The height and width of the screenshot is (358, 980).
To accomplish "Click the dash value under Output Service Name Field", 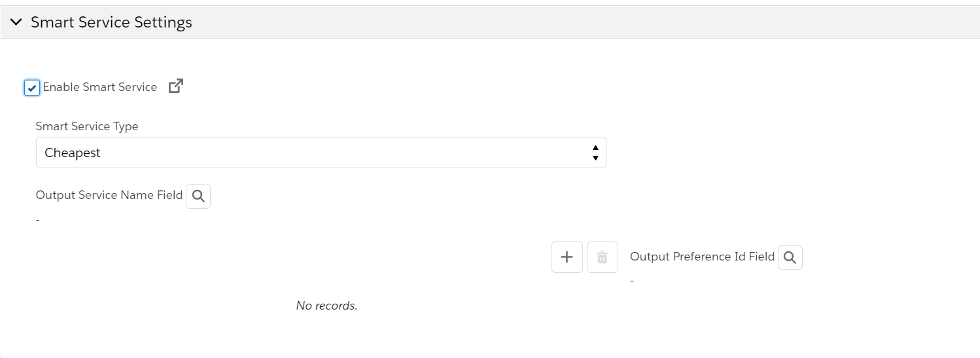I will pyautogui.click(x=38, y=220).
